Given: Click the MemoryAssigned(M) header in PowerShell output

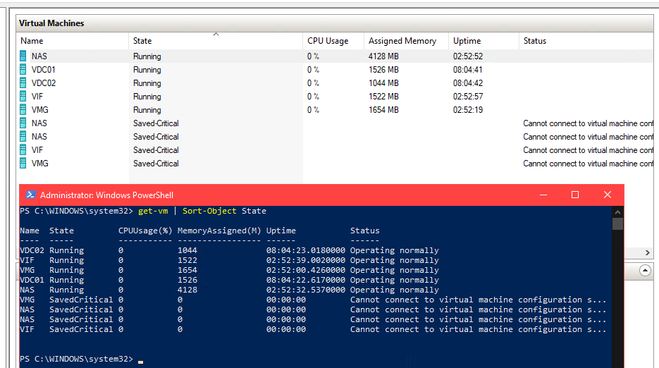Looking at the screenshot, I should (219, 231).
